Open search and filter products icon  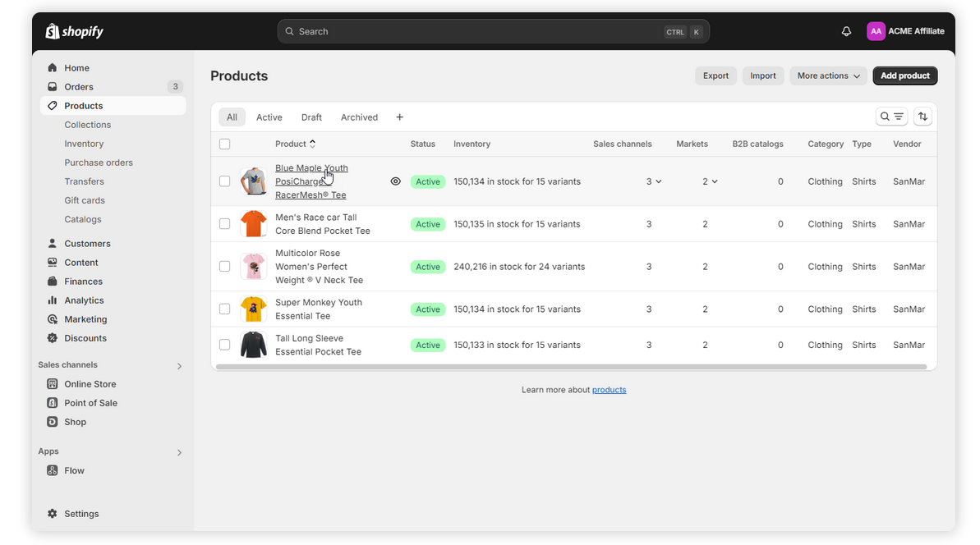click(891, 117)
